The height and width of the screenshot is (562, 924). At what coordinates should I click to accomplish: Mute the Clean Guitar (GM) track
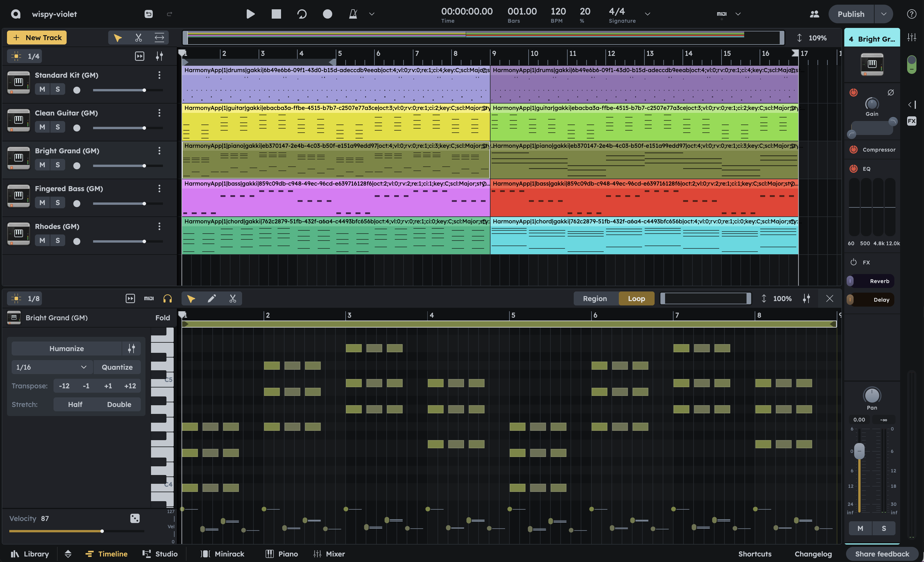click(x=42, y=127)
